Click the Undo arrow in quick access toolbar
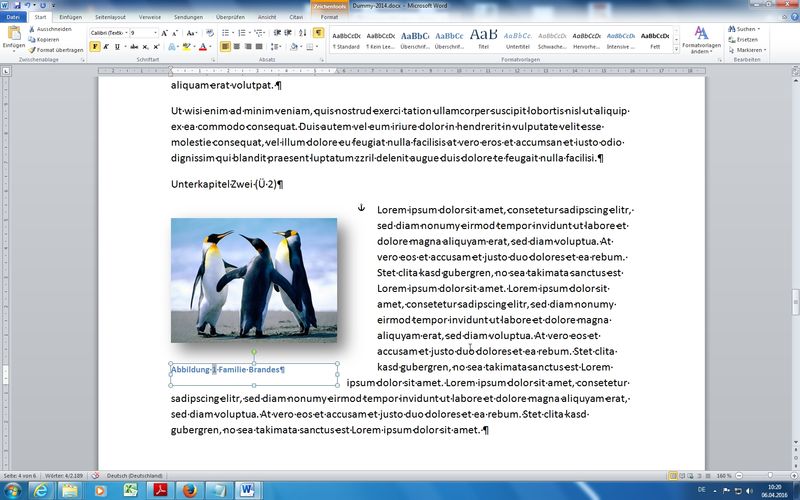Viewport: 800px width, 500px height. (x=28, y=6)
